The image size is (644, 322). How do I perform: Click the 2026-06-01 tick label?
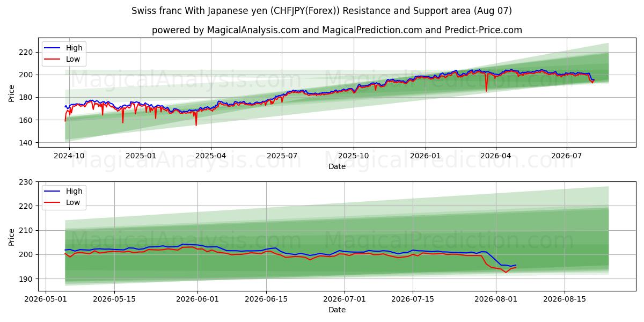point(197,299)
